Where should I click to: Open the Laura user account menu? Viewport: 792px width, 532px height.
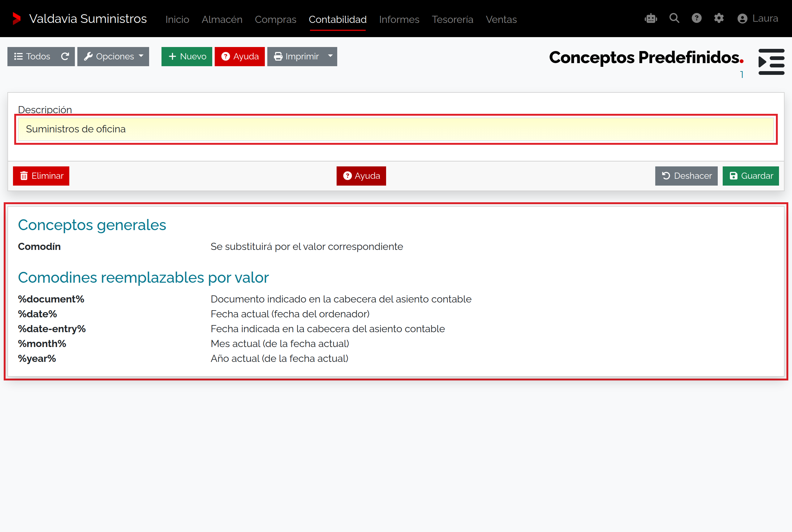click(757, 18)
